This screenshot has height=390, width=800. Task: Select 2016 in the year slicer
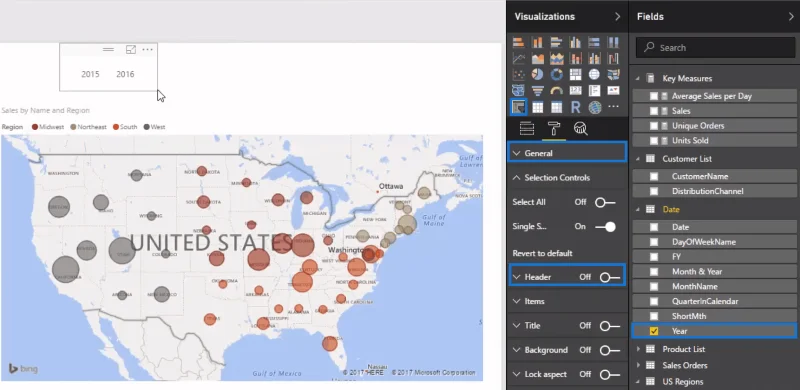click(125, 75)
